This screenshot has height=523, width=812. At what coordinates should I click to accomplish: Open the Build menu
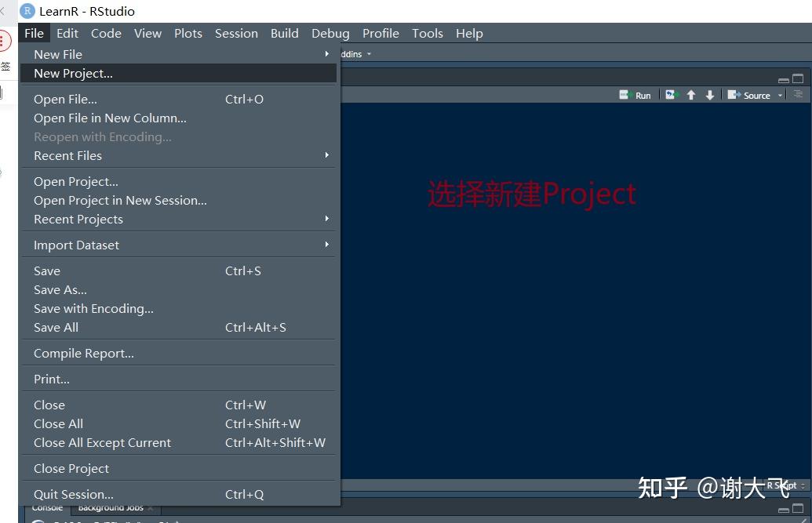(284, 33)
